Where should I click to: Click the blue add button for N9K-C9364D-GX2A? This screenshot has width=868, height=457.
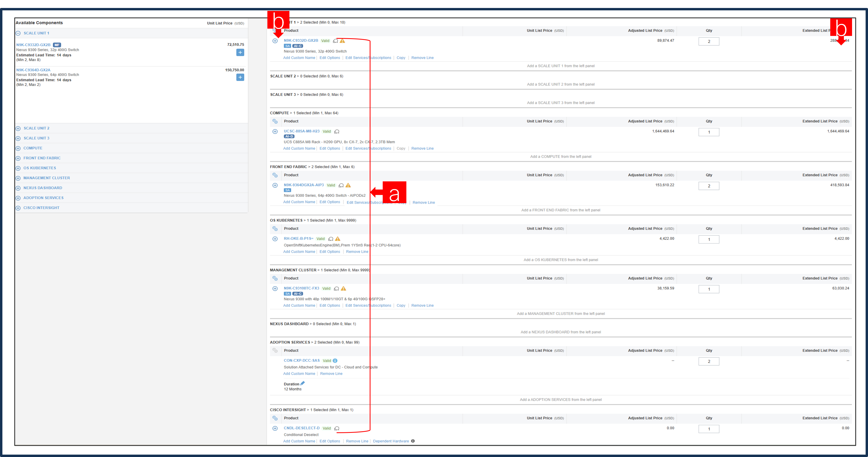coord(240,77)
